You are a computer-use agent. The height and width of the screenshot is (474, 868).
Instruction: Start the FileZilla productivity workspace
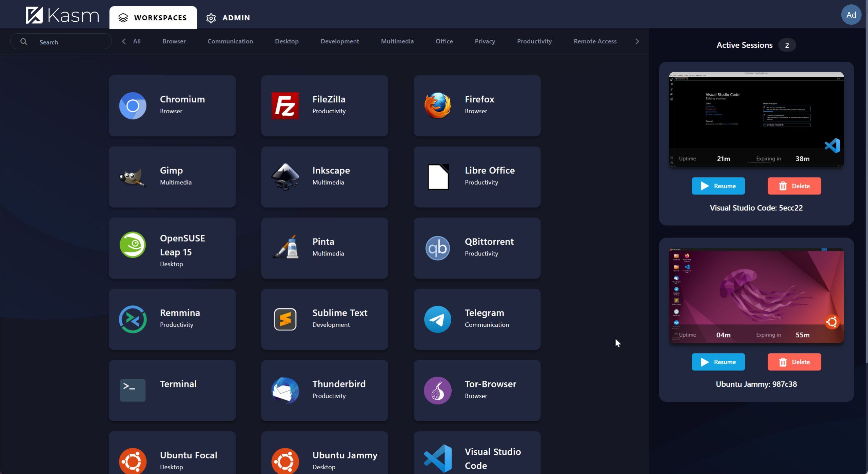coord(324,105)
